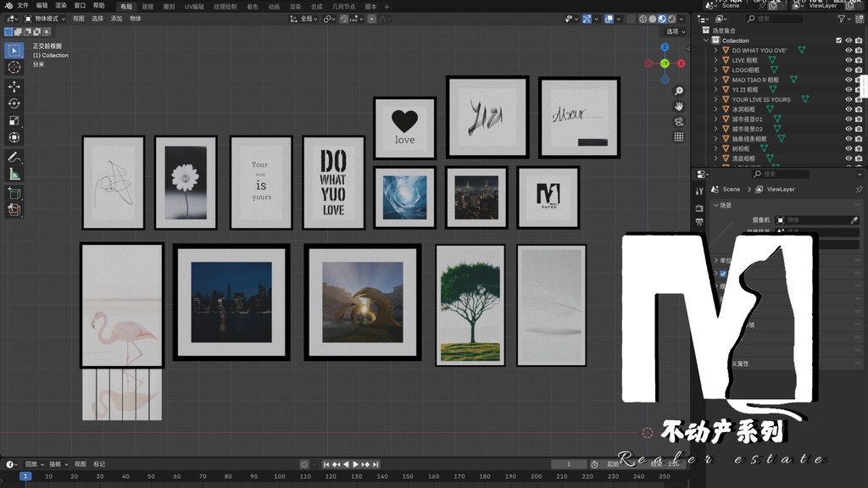Image resolution: width=868 pixels, height=488 pixels.
Task: Pick the Add Cube tool
Action: tap(14, 194)
